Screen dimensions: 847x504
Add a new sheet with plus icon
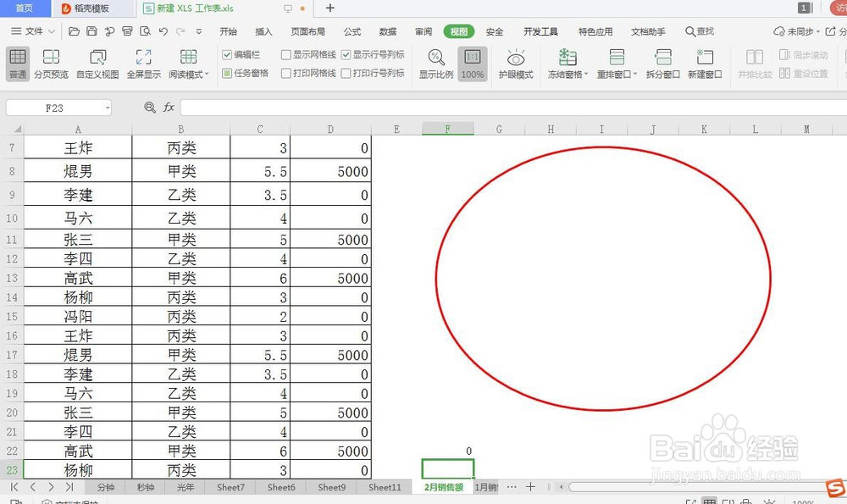tap(530, 487)
